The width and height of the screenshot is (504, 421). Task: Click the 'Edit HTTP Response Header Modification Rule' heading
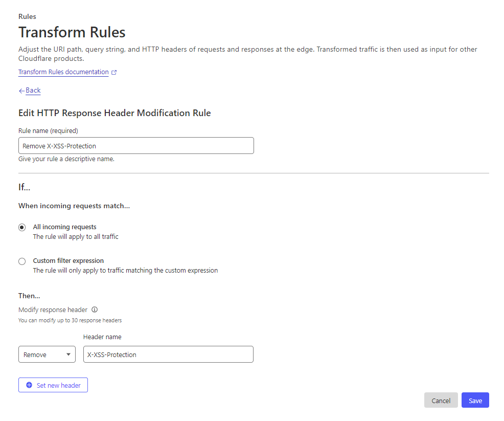coord(114,113)
